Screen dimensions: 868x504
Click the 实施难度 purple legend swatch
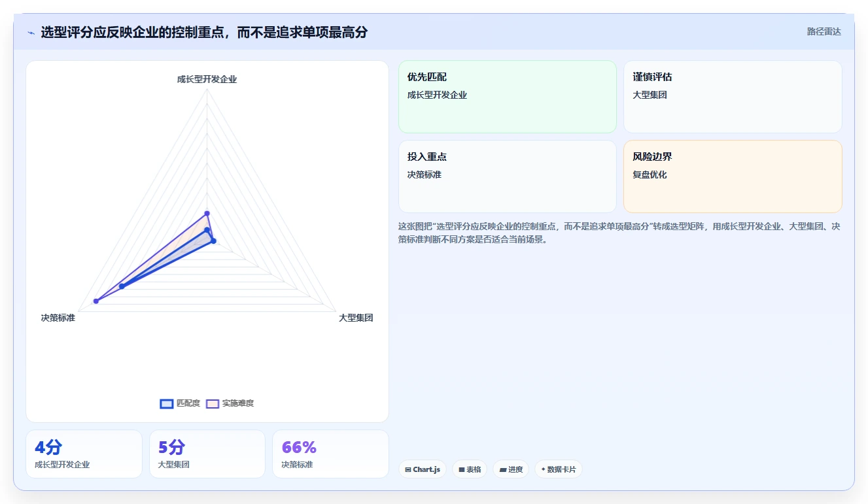[x=213, y=403]
